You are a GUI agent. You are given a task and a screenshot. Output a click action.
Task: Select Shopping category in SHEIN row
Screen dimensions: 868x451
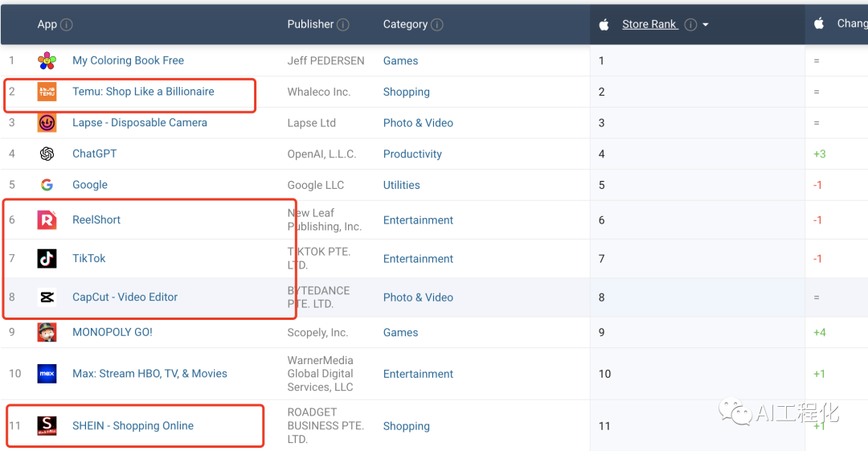[407, 426]
